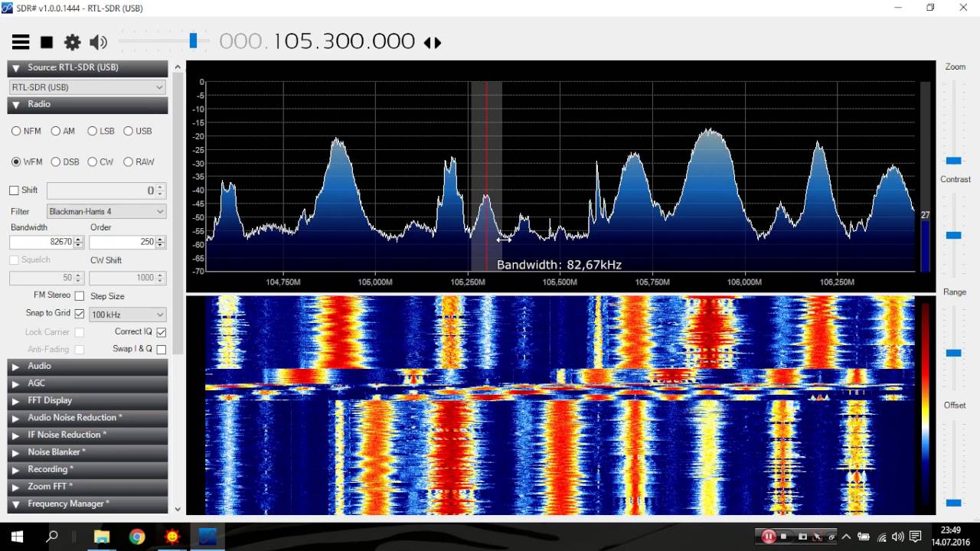The width and height of the screenshot is (980, 551).
Task: Open the Blackman-Harris 4 filter dropdown
Action: (106, 211)
